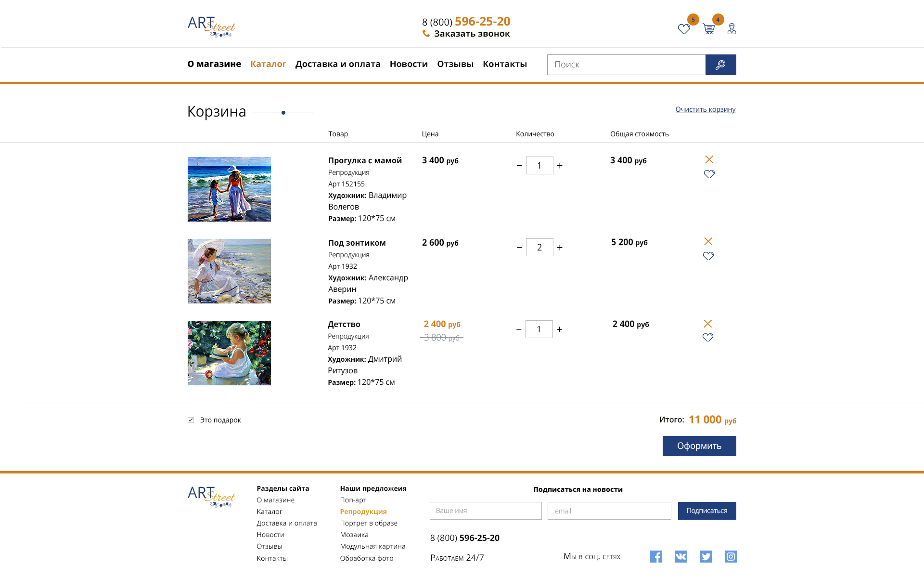This screenshot has width=924, height=578.
Task: Click the "Оформить" checkout button
Action: 699,446
